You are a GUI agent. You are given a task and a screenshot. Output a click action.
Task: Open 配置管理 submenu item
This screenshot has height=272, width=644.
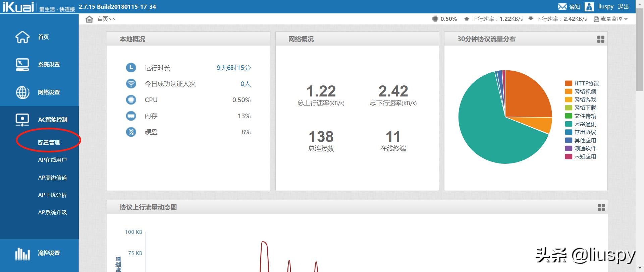[49, 142]
